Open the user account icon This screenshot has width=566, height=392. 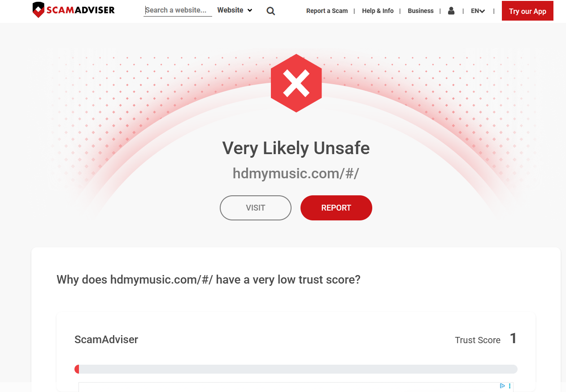point(451,11)
